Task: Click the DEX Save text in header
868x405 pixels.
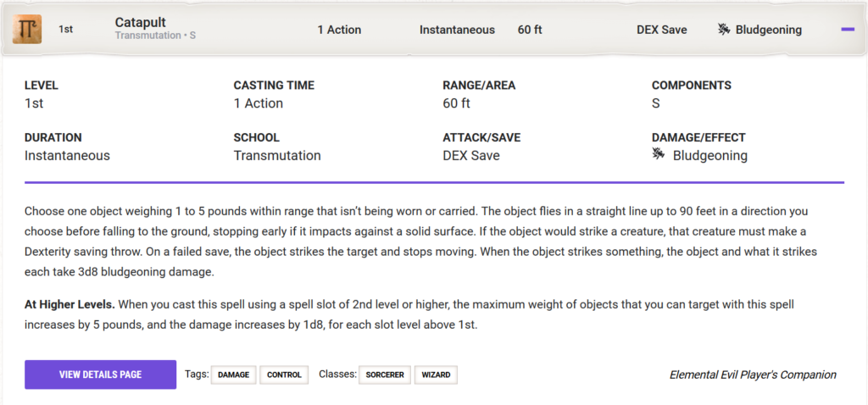Action: pyautogui.click(x=661, y=30)
